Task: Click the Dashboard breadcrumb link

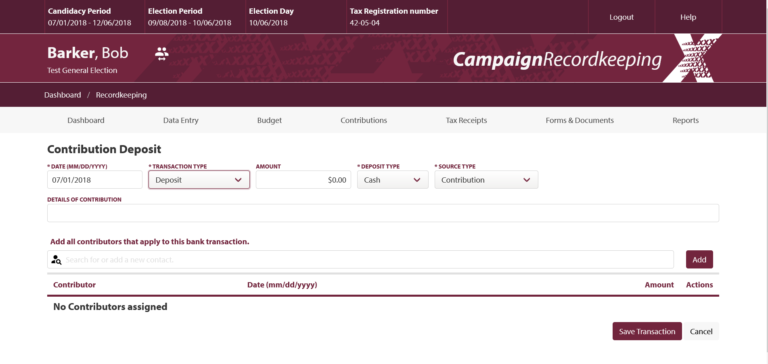Action: (x=63, y=95)
